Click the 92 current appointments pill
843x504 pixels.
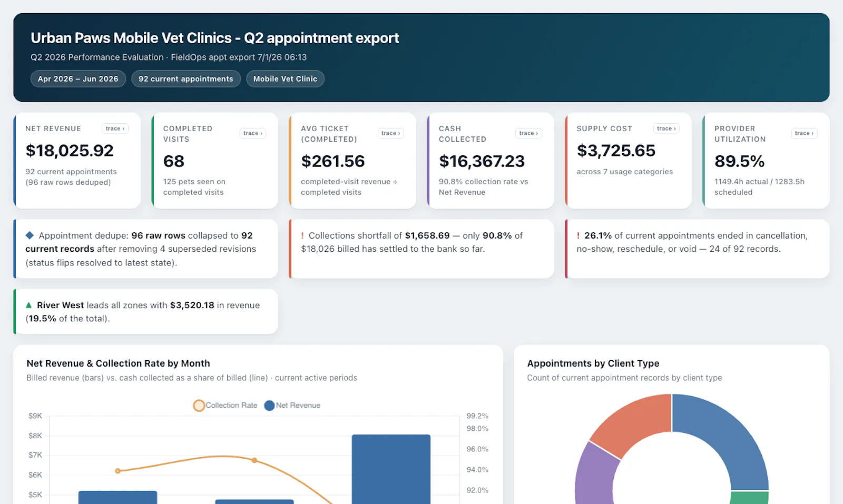[x=186, y=79]
